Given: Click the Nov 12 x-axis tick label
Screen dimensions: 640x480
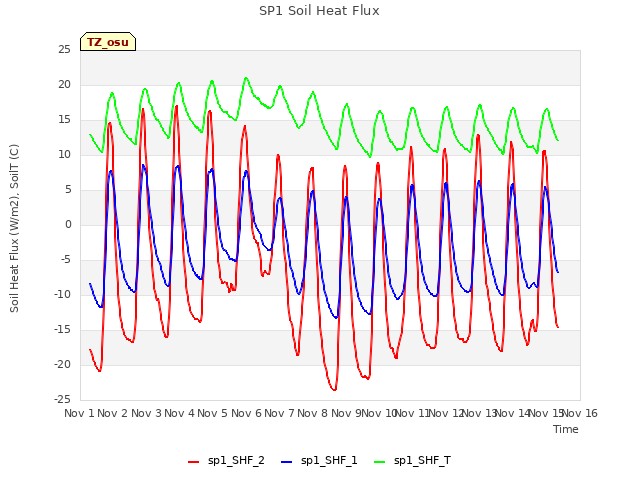Looking at the screenshot, I should pos(446,413).
